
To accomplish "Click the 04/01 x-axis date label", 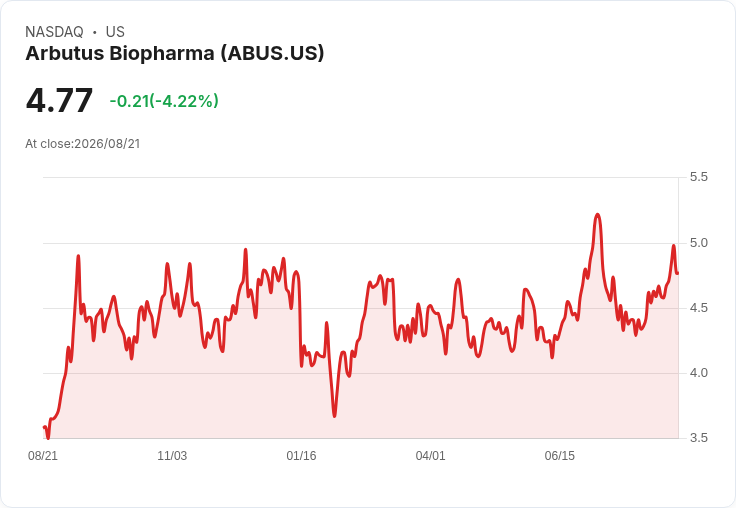I will point(430,456).
